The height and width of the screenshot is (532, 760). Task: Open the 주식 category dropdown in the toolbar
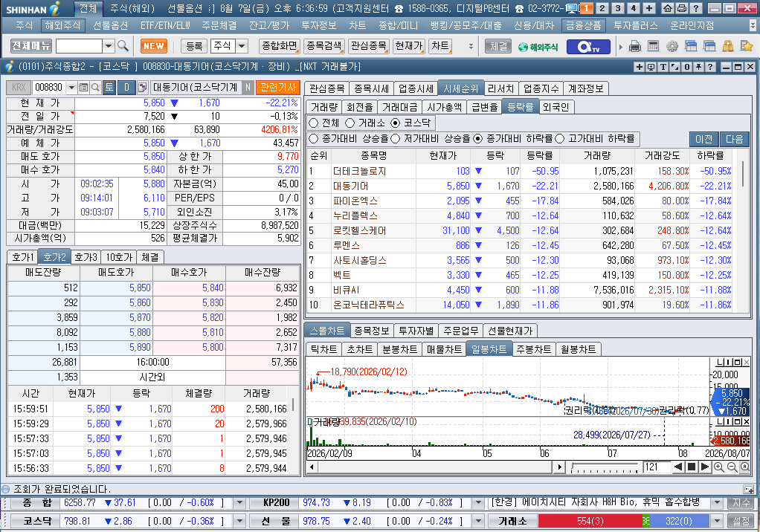coord(242,46)
